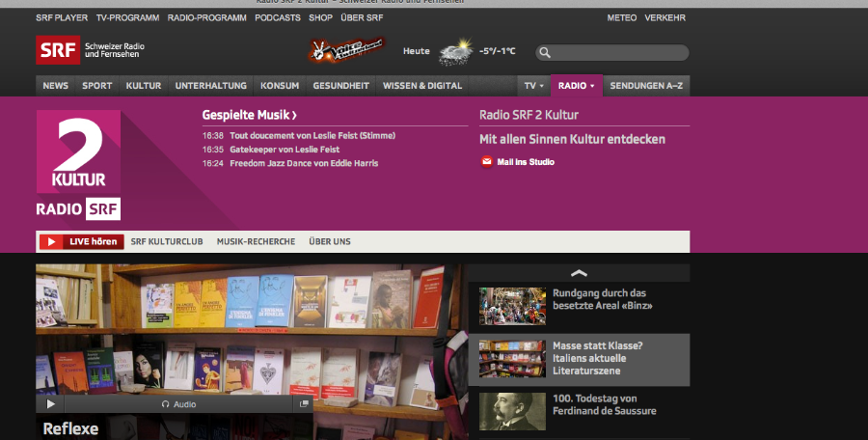Go to the KULTUR section
The height and width of the screenshot is (440, 868).
144,86
